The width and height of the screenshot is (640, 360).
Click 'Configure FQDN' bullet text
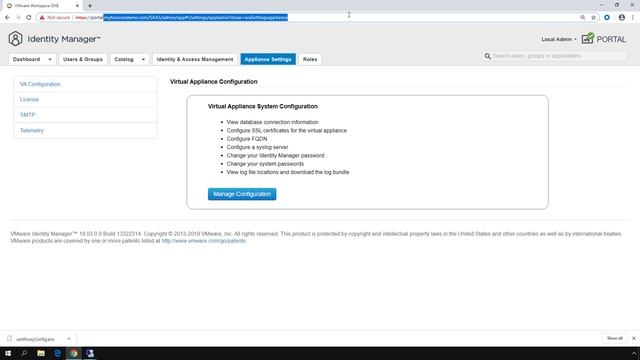point(247,139)
